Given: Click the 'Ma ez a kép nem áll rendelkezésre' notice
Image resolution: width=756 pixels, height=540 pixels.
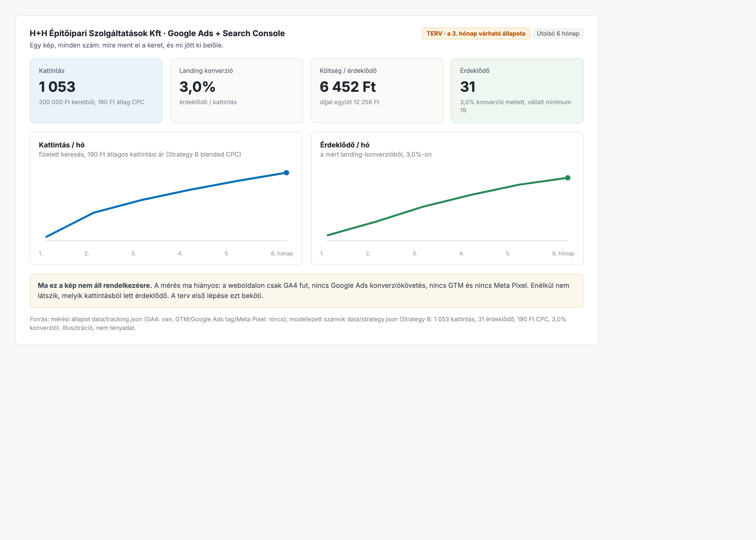Looking at the screenshot, I should [306, 291].
